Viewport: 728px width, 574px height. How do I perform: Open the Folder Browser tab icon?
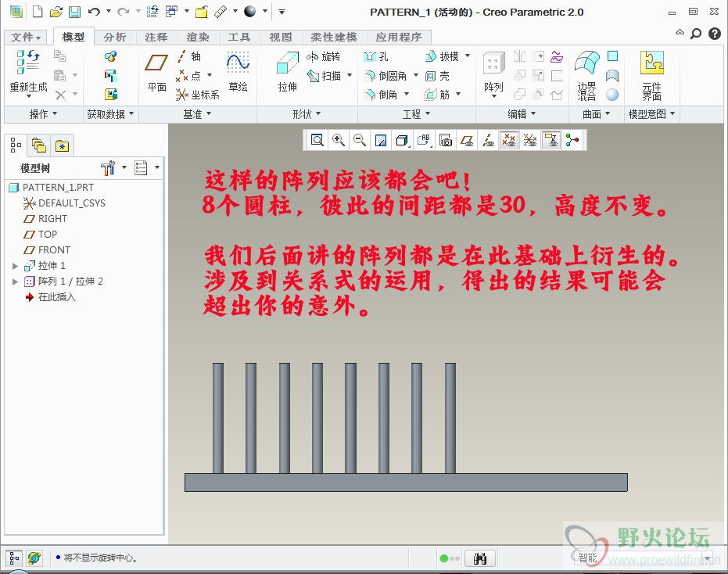pos(39,145)
